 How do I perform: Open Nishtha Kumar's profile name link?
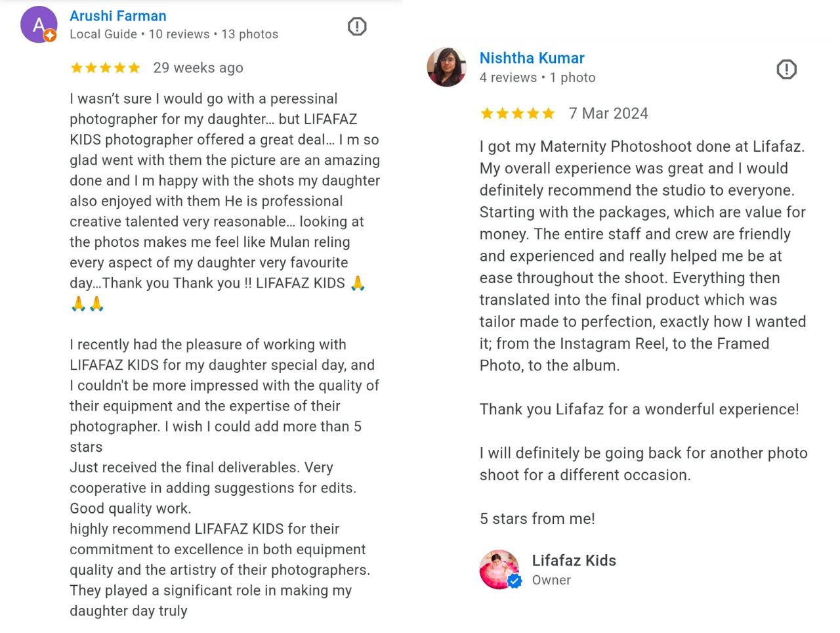pos(532,58)
